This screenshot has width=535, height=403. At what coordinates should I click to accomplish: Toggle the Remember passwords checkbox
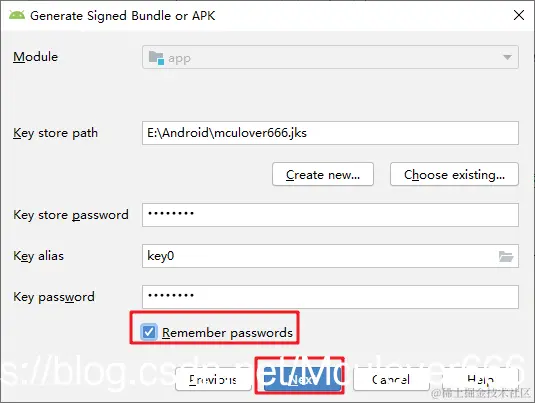(x=149, y=332)
